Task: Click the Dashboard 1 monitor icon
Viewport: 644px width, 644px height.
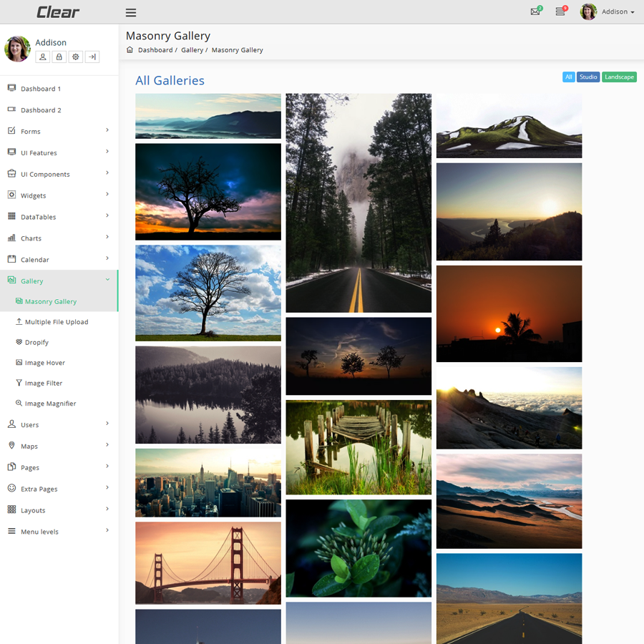Action: pos(11,88)
